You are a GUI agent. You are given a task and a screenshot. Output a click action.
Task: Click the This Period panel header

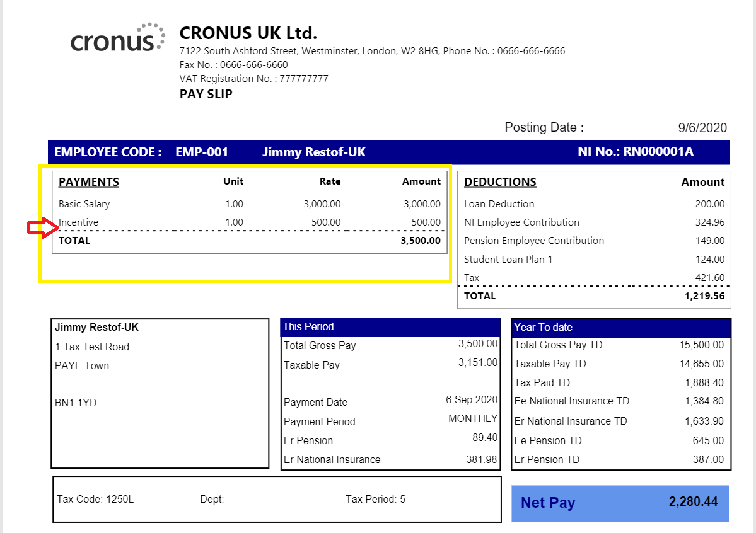click(390, 327)
